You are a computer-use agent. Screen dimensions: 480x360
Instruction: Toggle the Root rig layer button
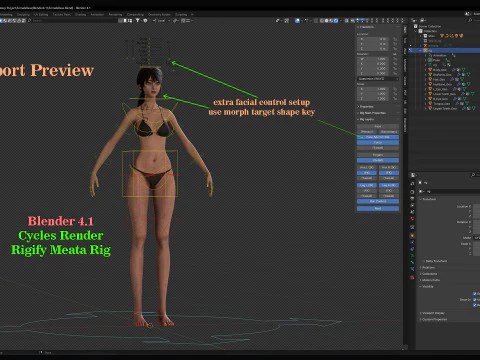pos(378,209)
